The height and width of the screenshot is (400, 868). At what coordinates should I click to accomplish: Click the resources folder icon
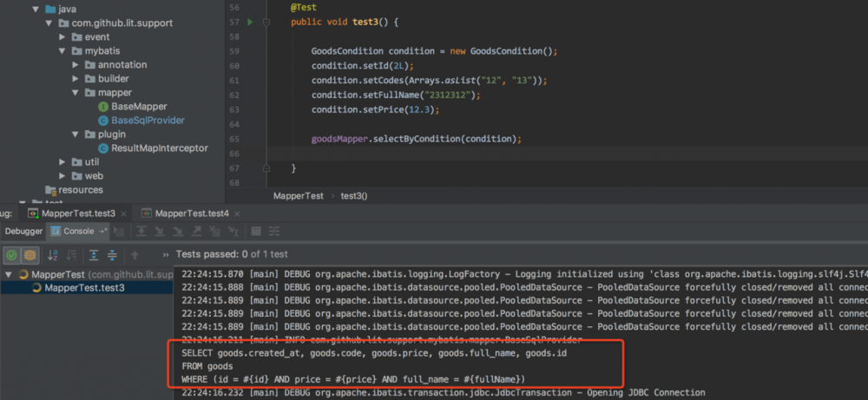click(x=50, y=190)
